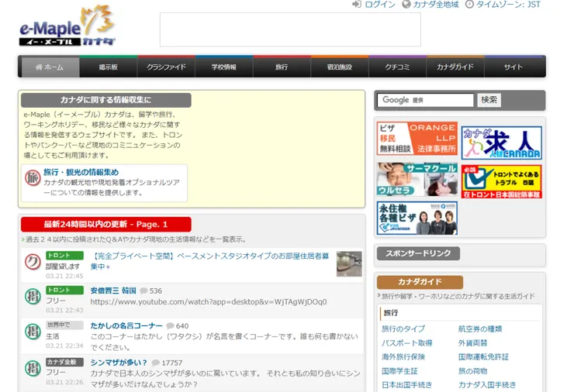Image resolution: width=574 pixels, height=392 pixels.
Task: Open the クラシファイド menu tab
Action: (166, 67)
